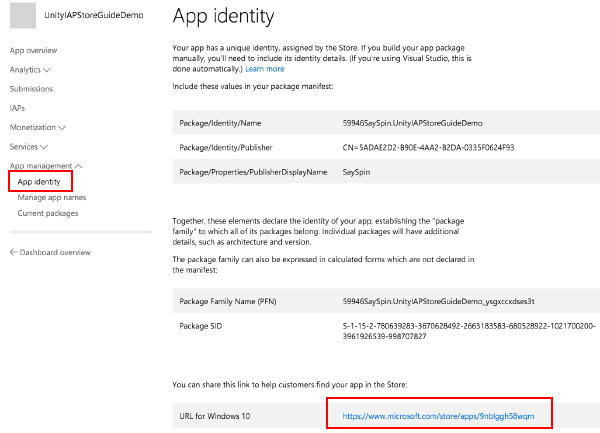The image size is (600, 433).
Task: Expand the Monetization menu chevron
Action: pos(62,127)
